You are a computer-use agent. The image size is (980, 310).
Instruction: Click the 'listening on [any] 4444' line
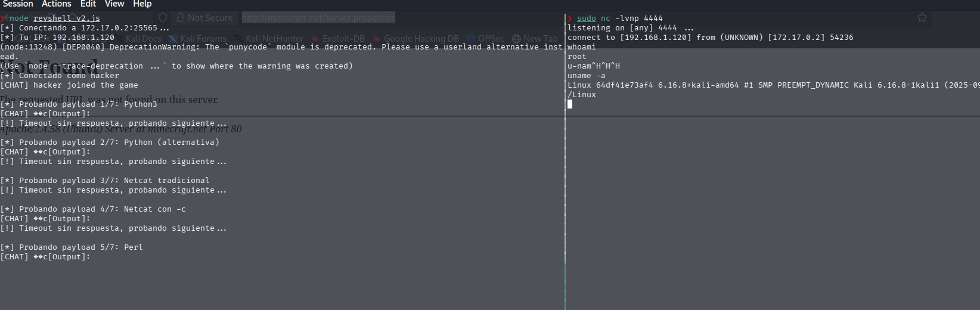631,28
